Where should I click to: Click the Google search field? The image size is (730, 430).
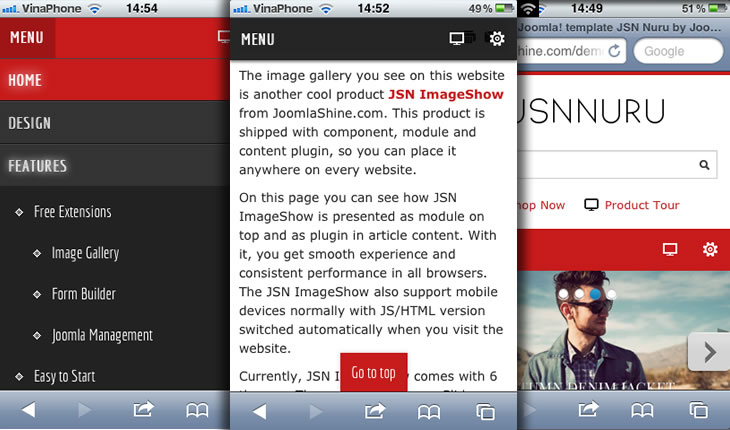tap(678, 51)
